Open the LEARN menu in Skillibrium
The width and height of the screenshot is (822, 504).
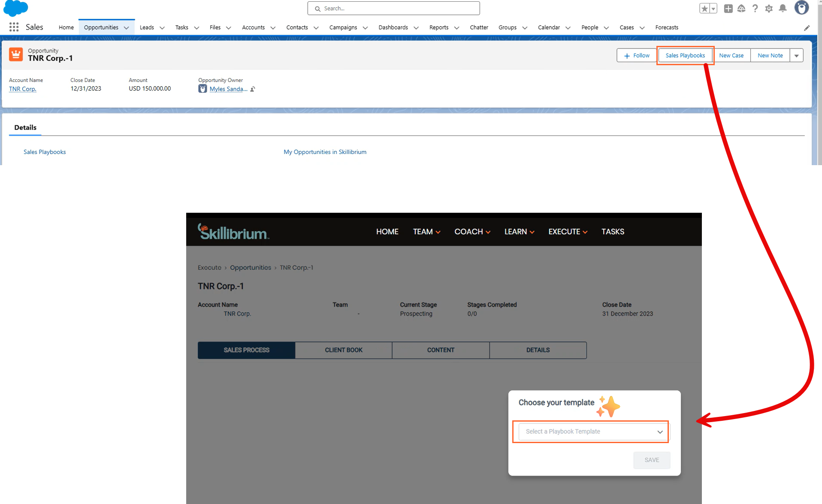click(519, 232)
